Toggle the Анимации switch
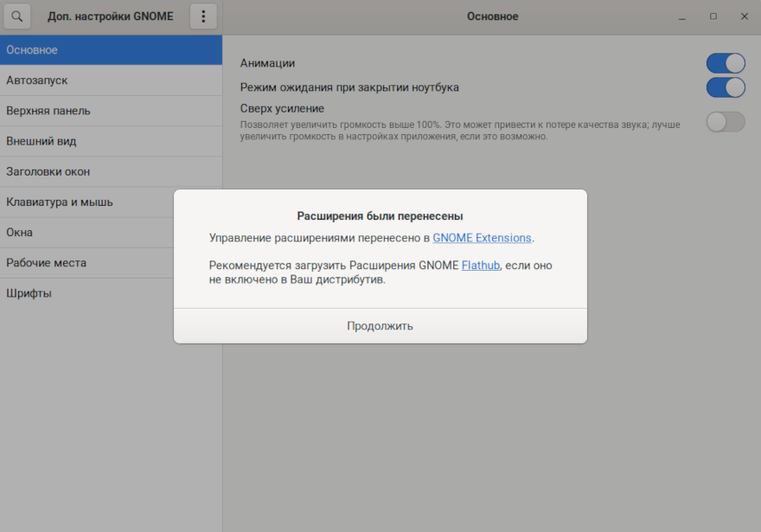761x532 pixels. [726, 63]
